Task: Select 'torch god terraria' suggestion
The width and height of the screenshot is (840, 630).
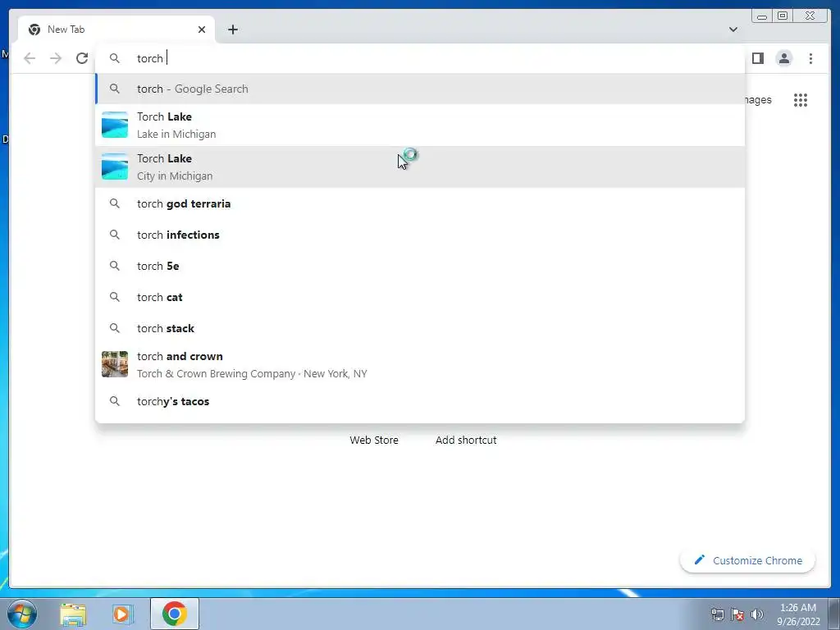Action: [420, 203]
